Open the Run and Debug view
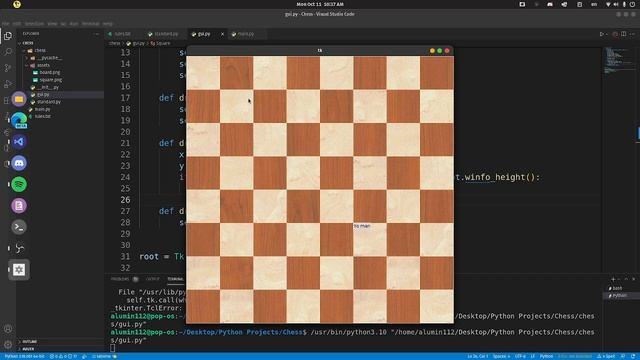The width and height of the screenshot is (640, 360). (8, 84)
